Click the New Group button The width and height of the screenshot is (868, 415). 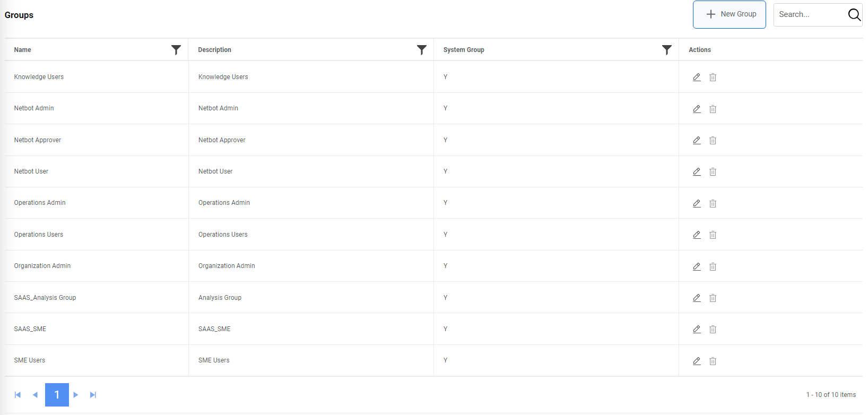click(x=729, y=14)
